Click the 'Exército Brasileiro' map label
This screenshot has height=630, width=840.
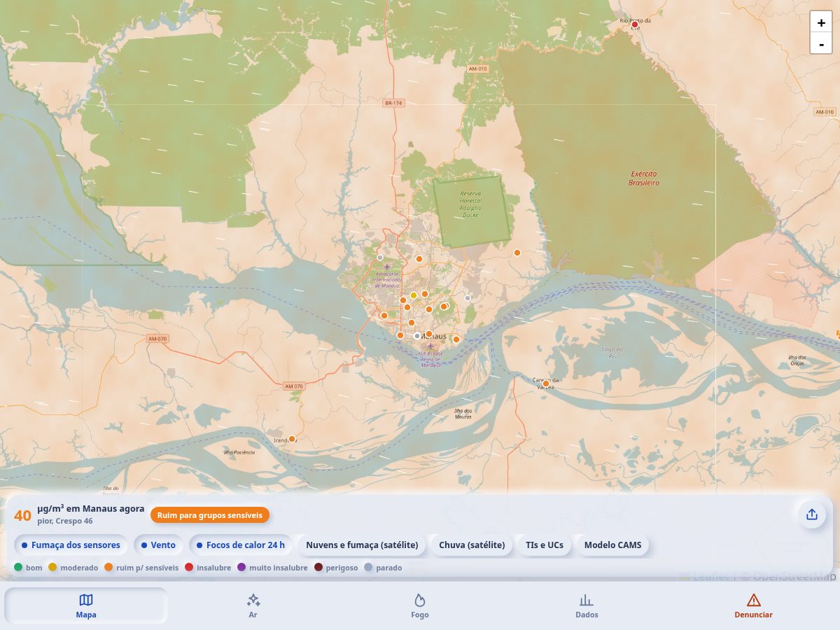645,178
